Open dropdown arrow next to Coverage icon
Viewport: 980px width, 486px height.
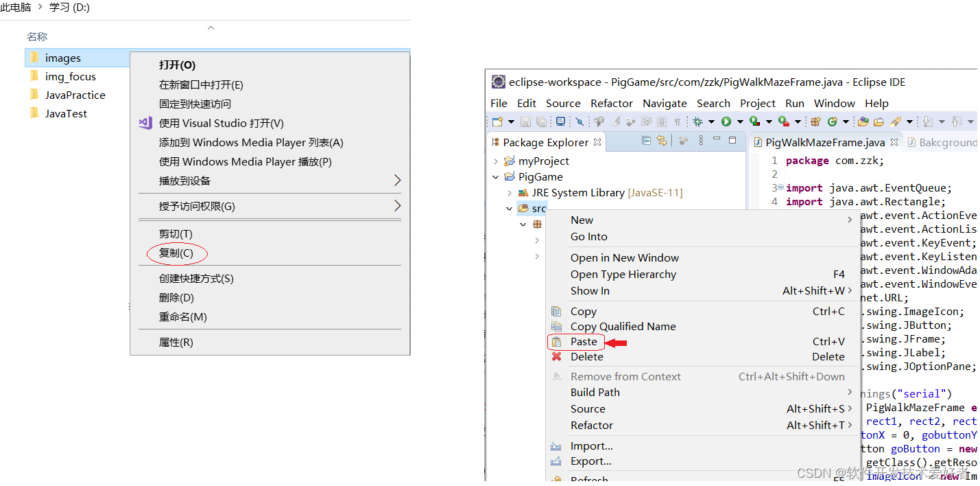point(769,121)
